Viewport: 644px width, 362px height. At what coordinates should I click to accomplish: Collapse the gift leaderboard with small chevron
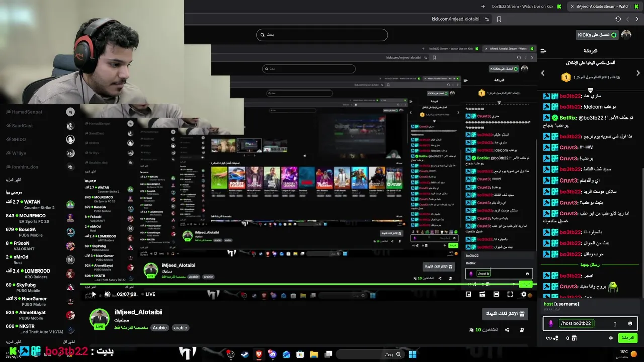click(591, 90)
